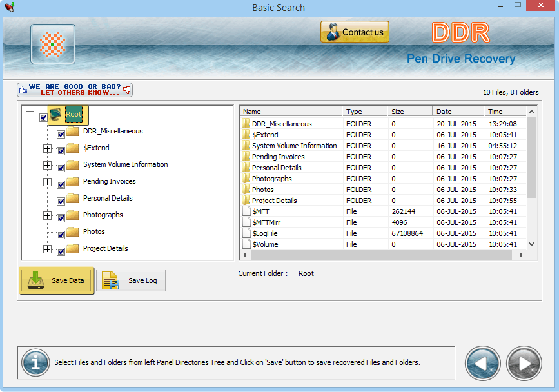Screen dimensions: 559x392
Task: Expand the Pending Invoices node
Action: [x=47, y=182]
